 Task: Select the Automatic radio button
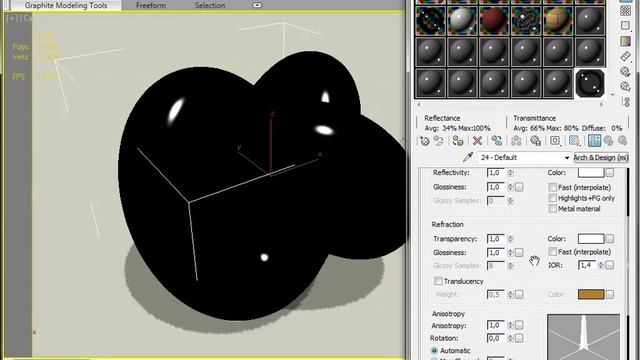[x=434, y=351]
